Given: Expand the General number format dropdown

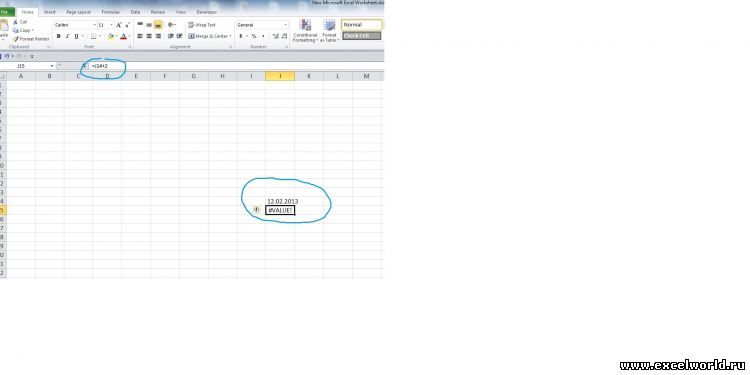Looking at the screenshot, I should [286, 25].
